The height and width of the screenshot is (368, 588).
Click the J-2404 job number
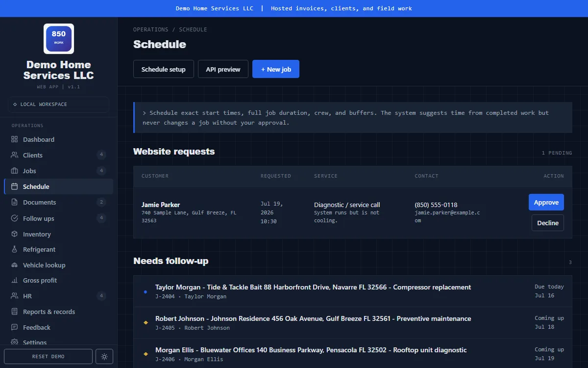pyautogui.click(x=165, y=296)
